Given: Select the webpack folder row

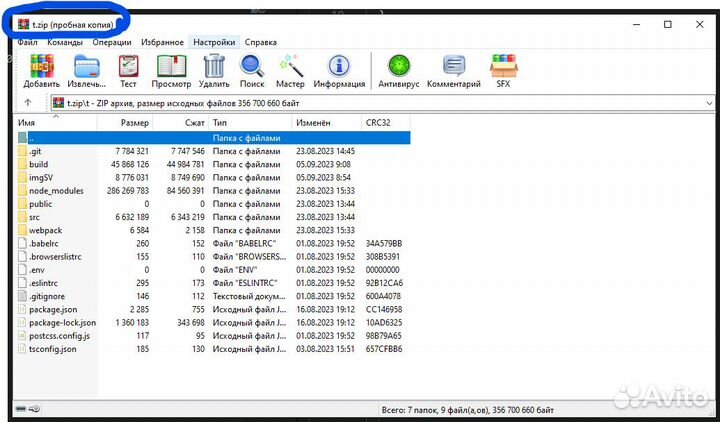Looking at the screenshot, I should point(213,230).
